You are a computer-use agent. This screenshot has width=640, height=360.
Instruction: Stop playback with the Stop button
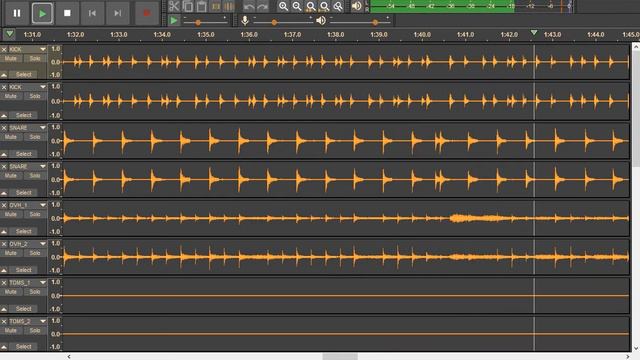coord(67,13)
